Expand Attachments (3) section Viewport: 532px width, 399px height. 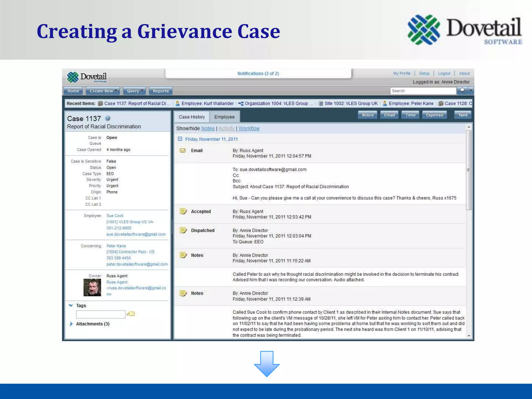pyautogui.click(x=71, y=324)
